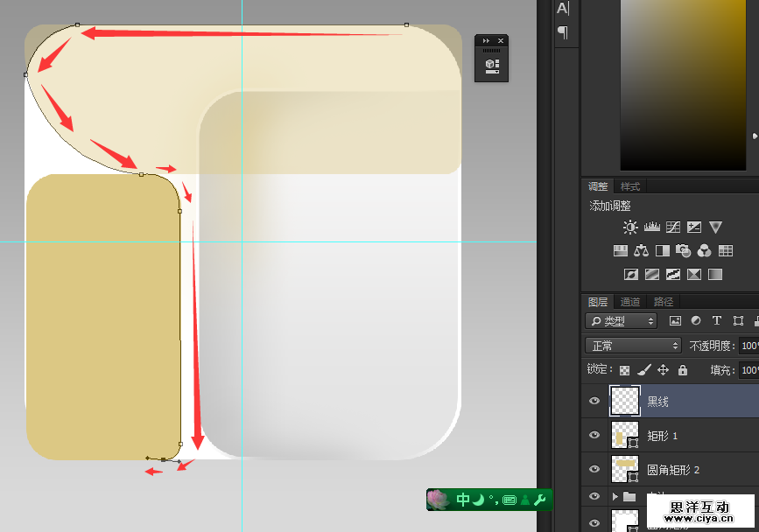This screenshot has height=532, width=759.
Task: Hide the 圆角矩形 2 layer
Action: pos(595,470)
